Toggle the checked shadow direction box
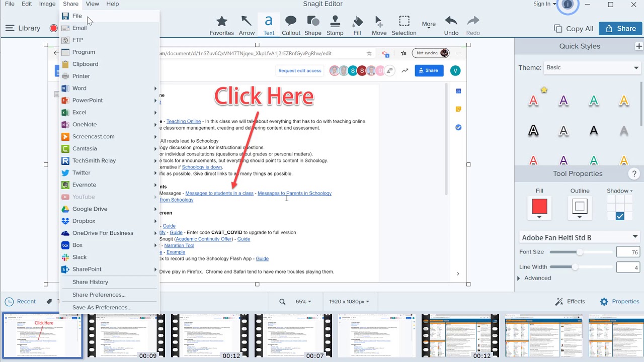Image resolution: width=644 pixels, height=362 pixels. tap(620, 216)
